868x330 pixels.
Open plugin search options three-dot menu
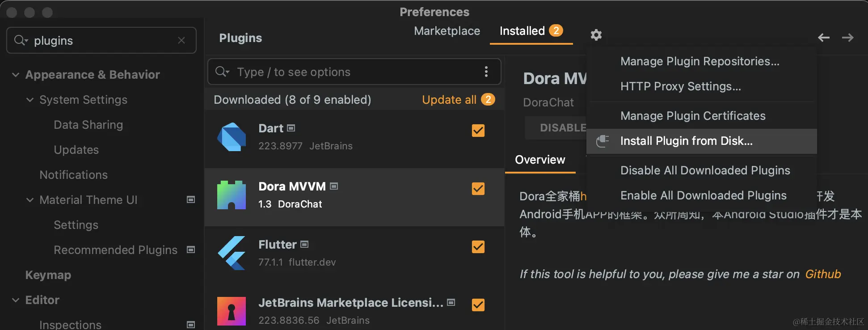pos(486,72)
